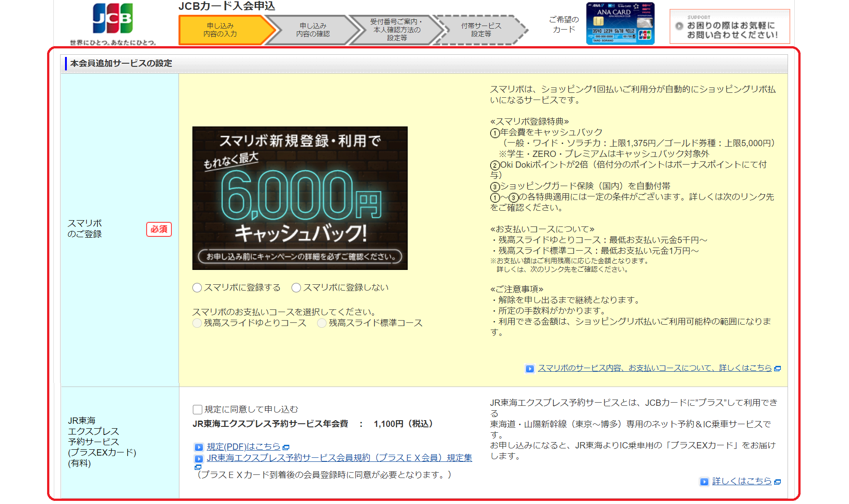Choose 残高スライド標準コース option

click(322, 323)
